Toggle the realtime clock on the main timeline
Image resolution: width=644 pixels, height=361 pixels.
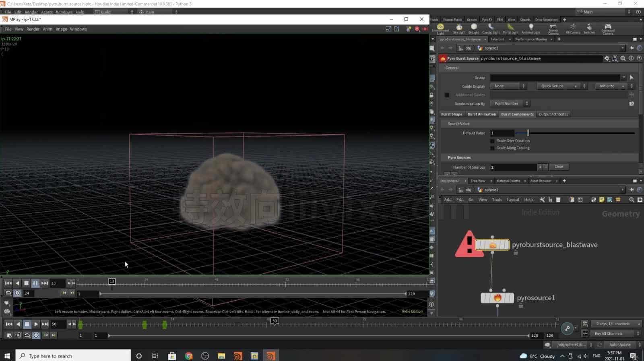[36, 335]
